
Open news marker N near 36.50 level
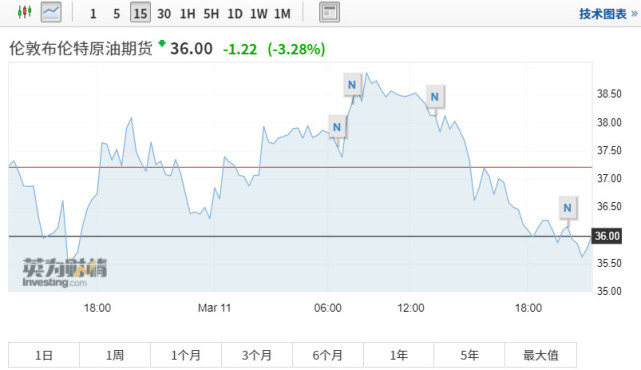(567, 208)
